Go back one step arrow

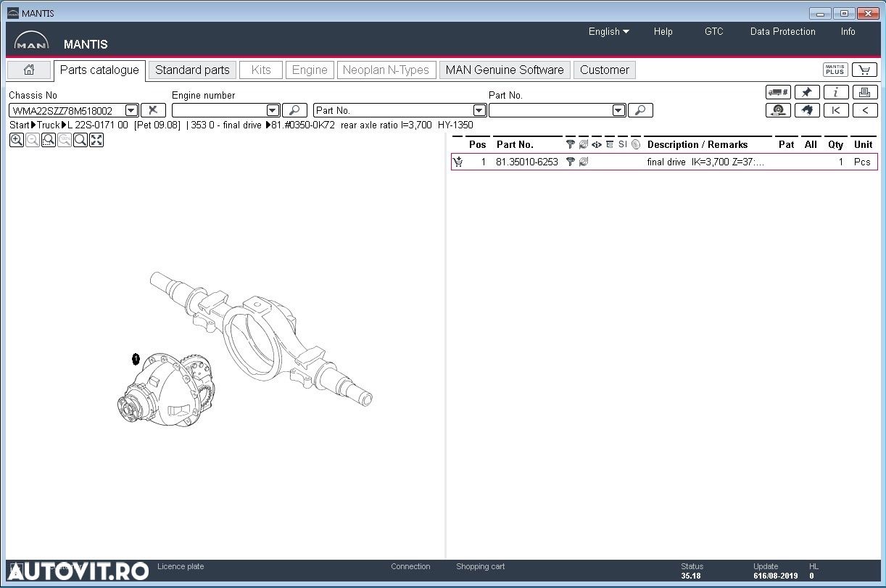point(865,110)
